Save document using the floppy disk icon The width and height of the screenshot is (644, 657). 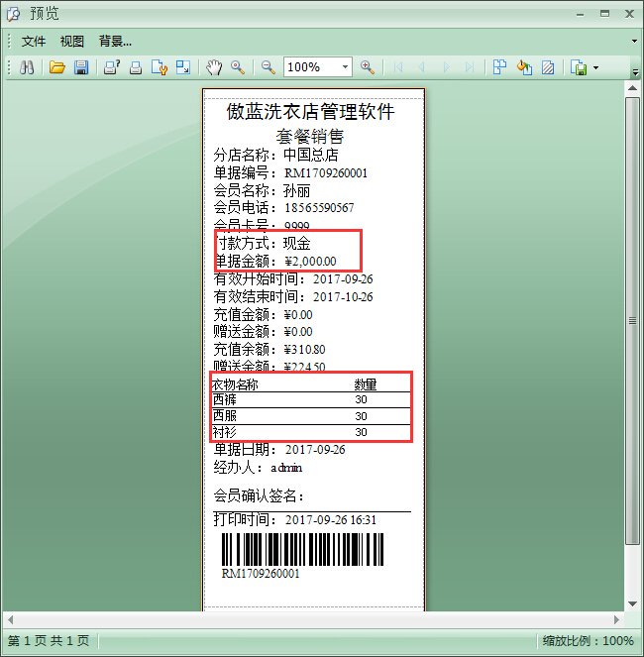coord(81,67)
